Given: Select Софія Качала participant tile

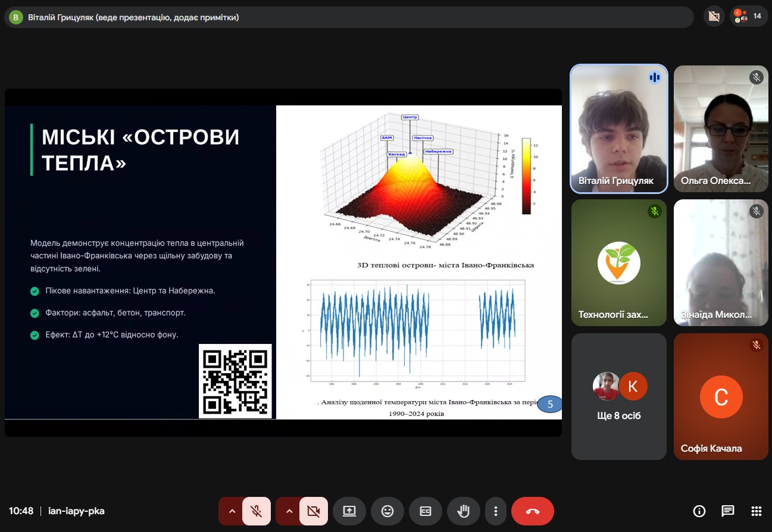Looking at the screenshot, I should tap(721, 396).
